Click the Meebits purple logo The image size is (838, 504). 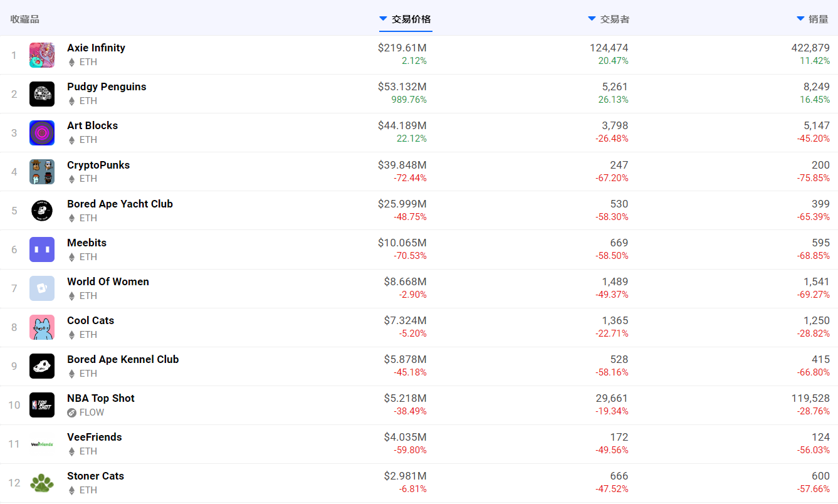point(42,249)
